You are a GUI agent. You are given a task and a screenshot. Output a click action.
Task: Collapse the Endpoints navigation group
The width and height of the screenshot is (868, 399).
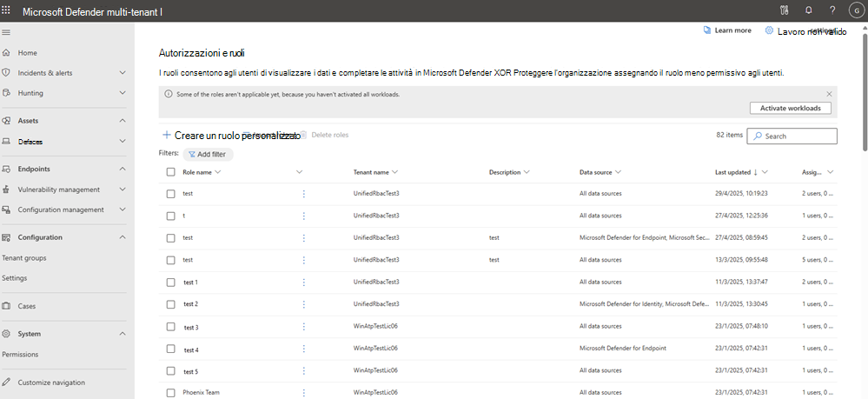tap(123, 169)
